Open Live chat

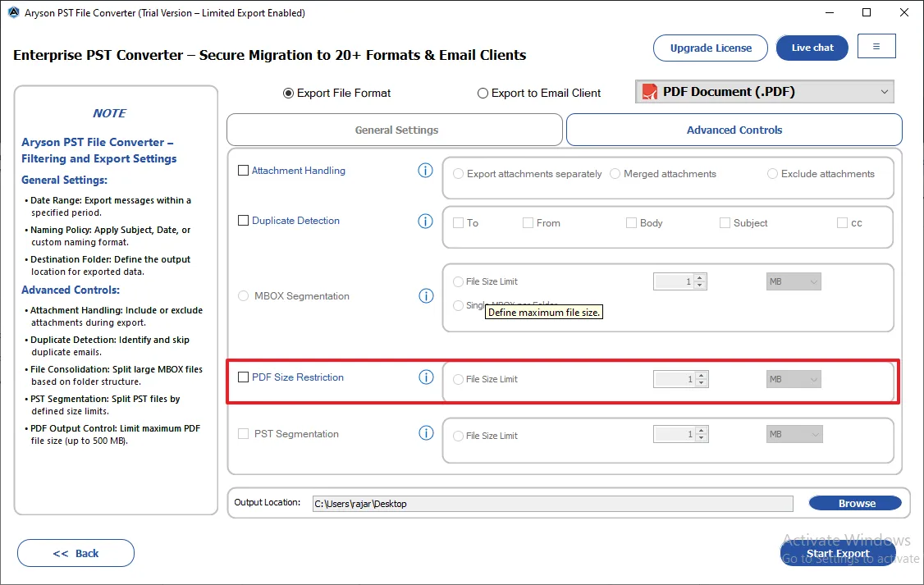812,48
